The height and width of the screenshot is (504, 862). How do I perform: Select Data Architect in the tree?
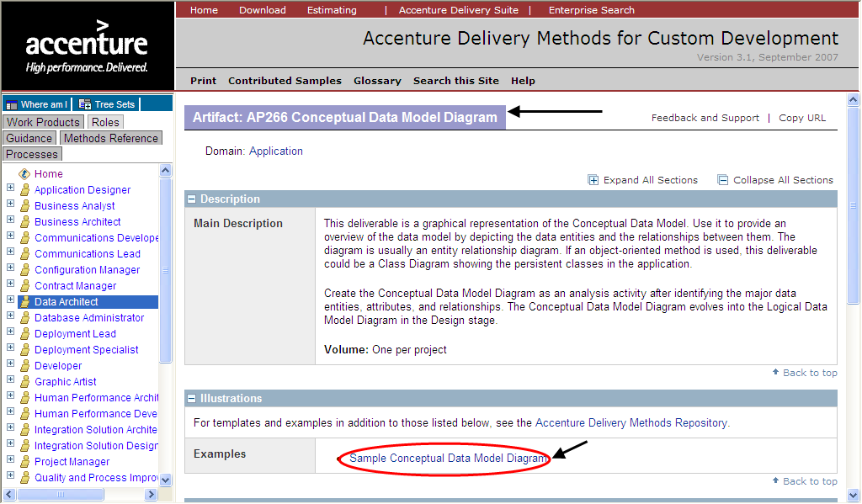pos(67,302)
